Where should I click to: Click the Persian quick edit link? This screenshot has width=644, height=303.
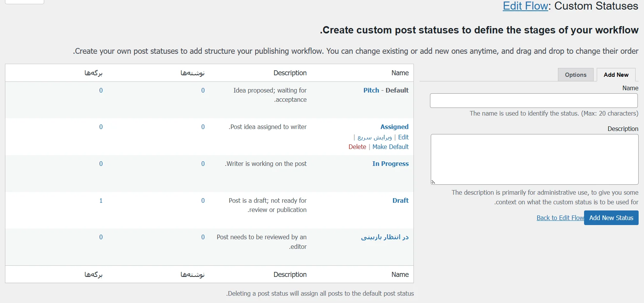point(375,137)
